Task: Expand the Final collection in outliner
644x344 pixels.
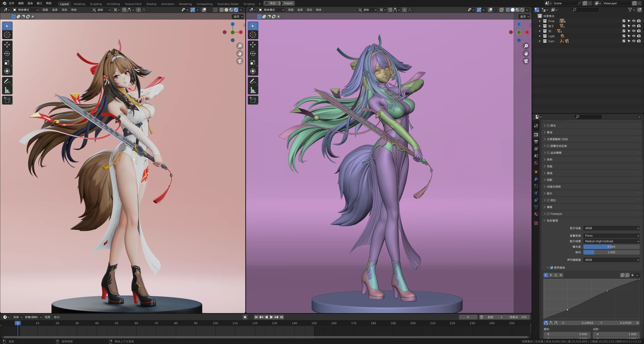Action: pyautogui.click(x=540, y=21)
